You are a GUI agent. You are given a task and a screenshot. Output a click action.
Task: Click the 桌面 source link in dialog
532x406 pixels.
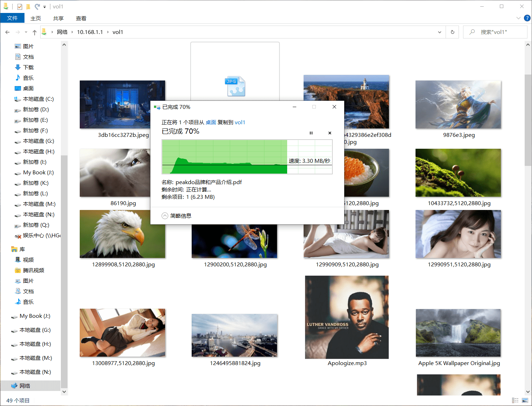point(211,122)
